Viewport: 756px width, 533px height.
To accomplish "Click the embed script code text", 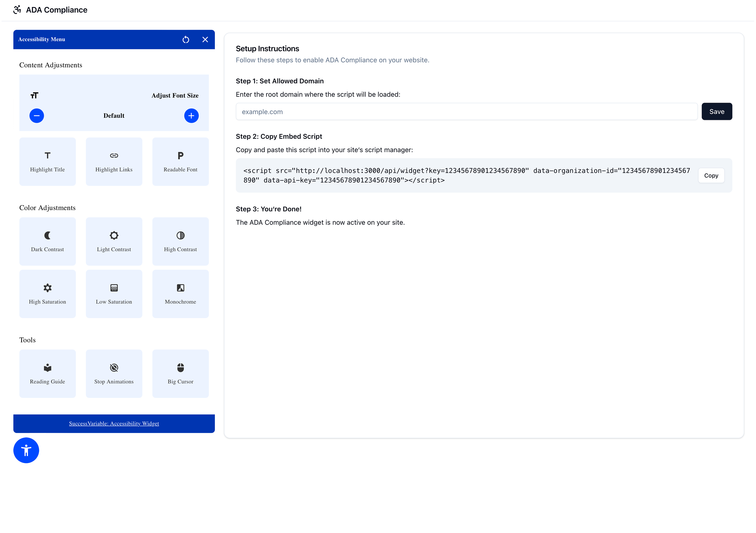I will click(x=466, y=175).
